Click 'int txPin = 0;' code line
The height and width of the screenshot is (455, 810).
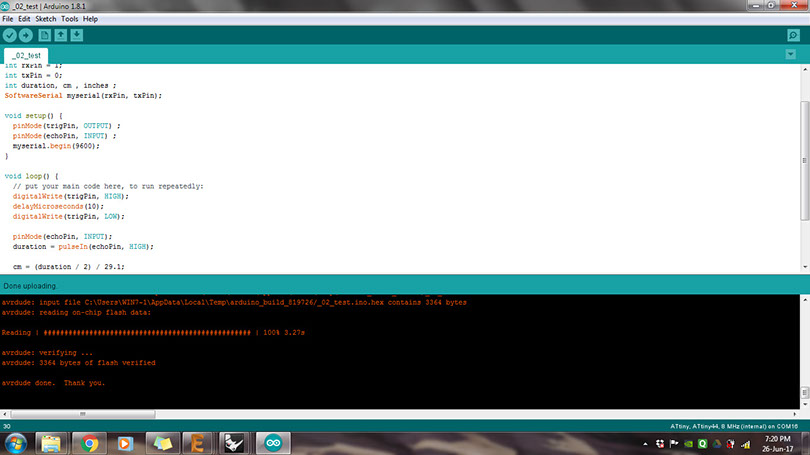[x=34, y=75]
